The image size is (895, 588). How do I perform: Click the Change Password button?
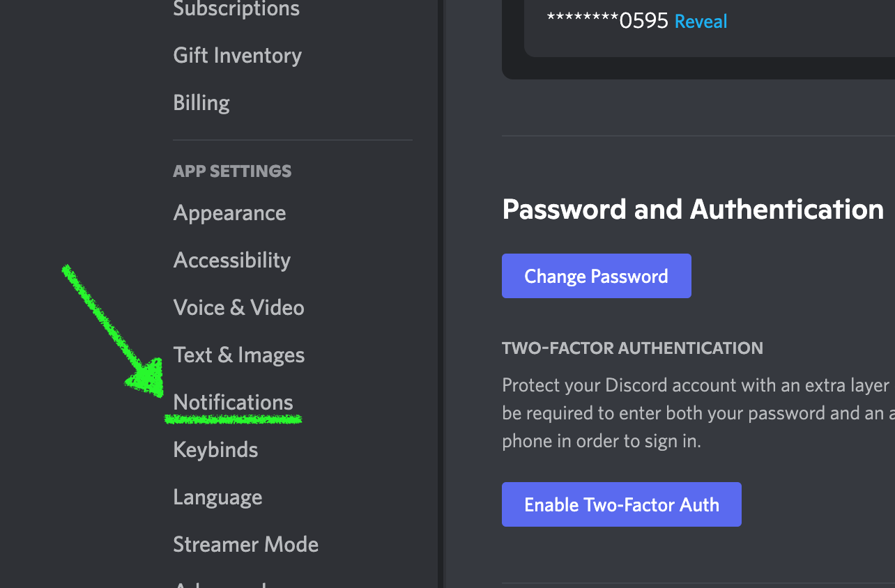point(596,277)
